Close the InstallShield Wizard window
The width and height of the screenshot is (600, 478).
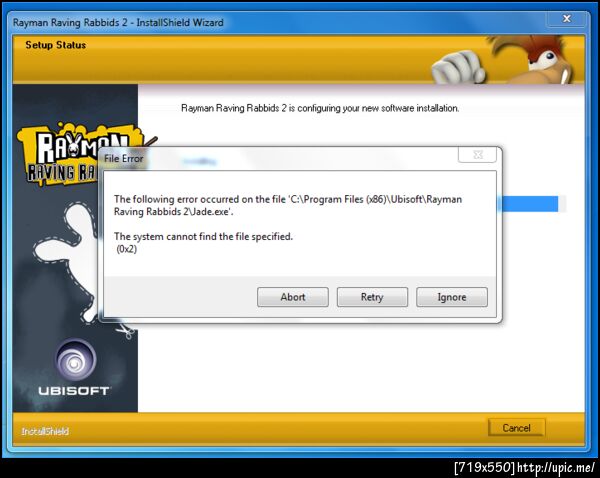(567, 18)
